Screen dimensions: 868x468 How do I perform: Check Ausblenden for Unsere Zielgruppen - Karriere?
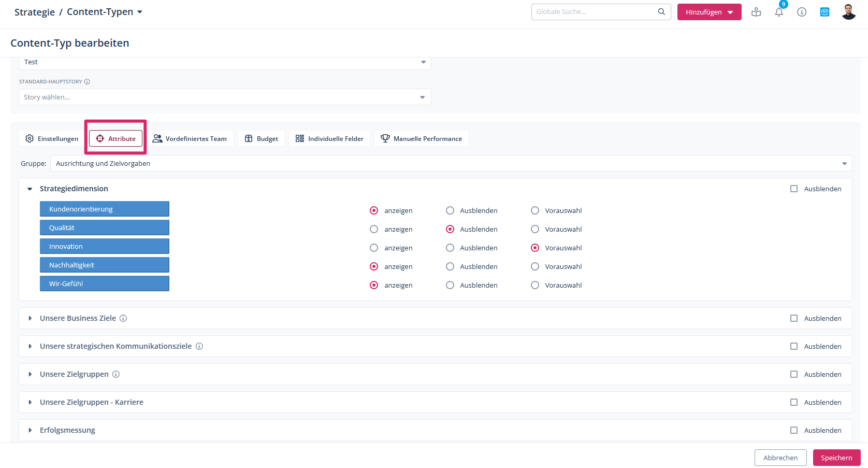coord(794,402)
